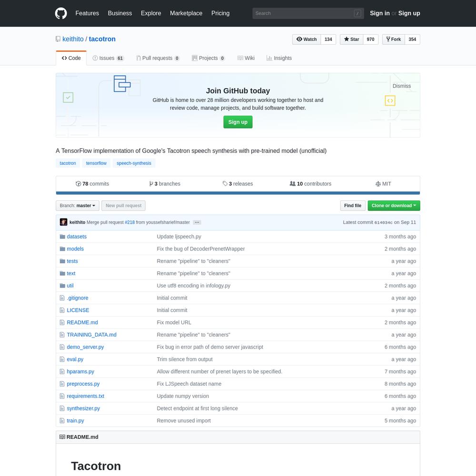The width and height of the screenshot is (476, 476).
Task: Open the Projects tab
Action: click(x=208, y=58)
